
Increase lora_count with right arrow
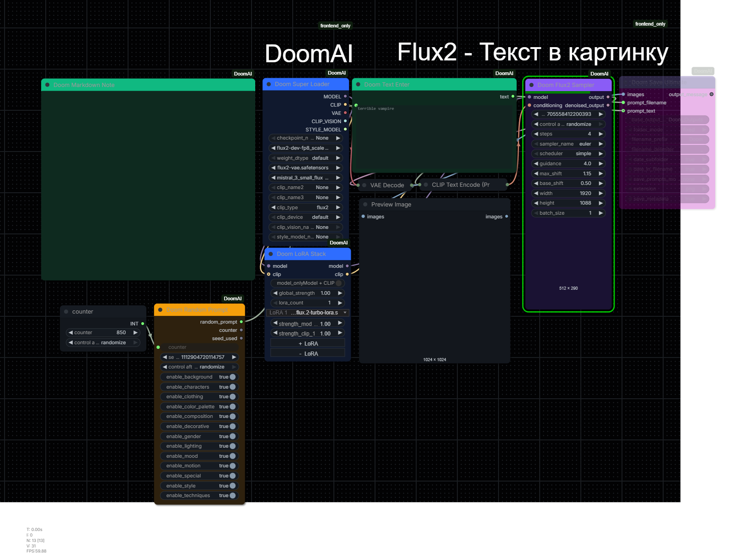[x=340, y=303]
